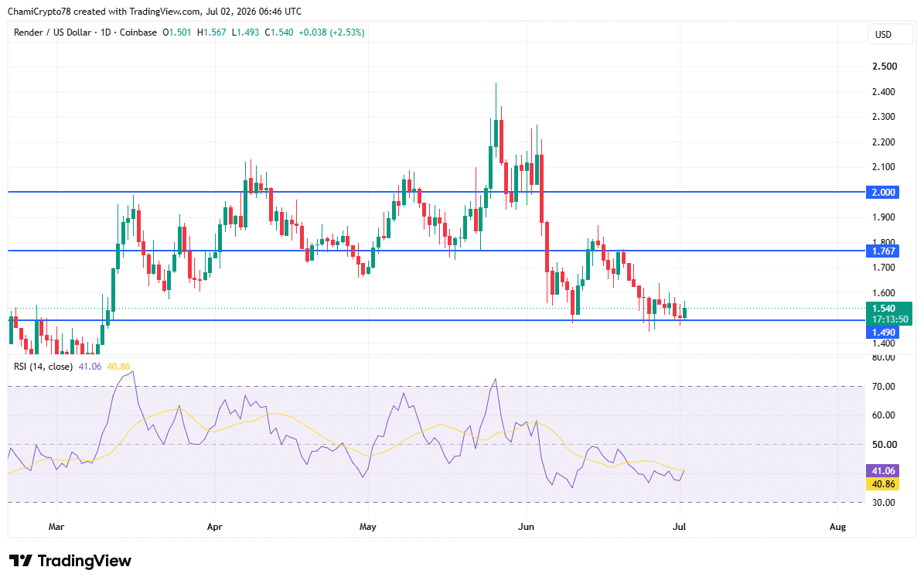This screenshot has width=924, height=584.
Task: Click the RSI 60.00 axis label
Action: pos(883,415)
